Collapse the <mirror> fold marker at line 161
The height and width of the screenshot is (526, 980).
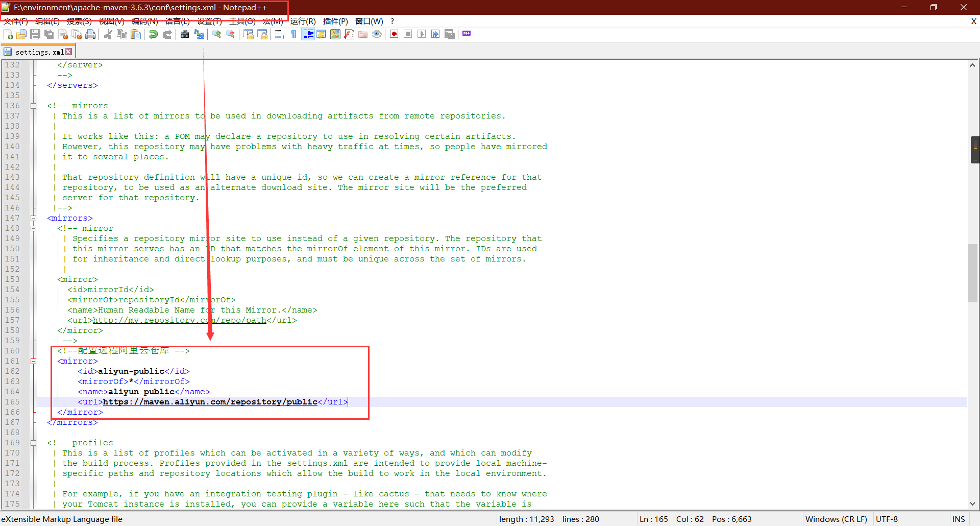point(34,361)
